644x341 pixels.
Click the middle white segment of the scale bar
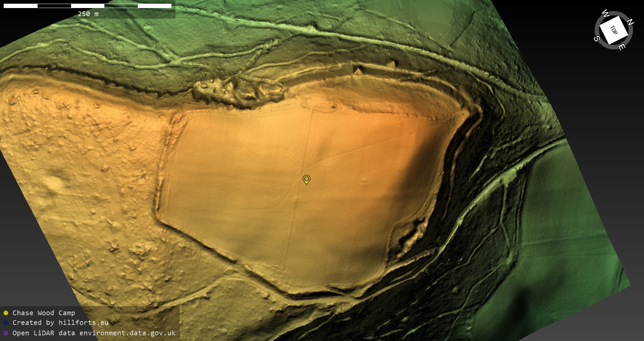[x=88, y=6]
